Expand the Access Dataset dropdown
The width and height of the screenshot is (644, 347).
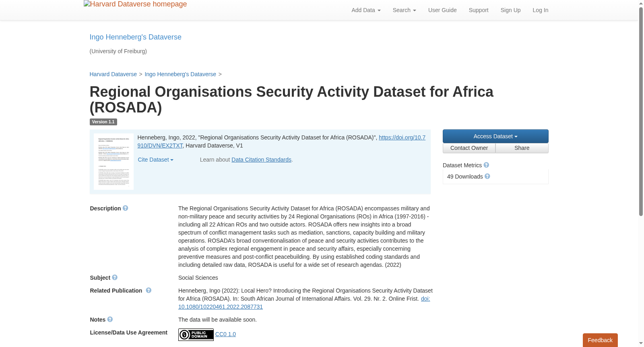pos(495,136)
